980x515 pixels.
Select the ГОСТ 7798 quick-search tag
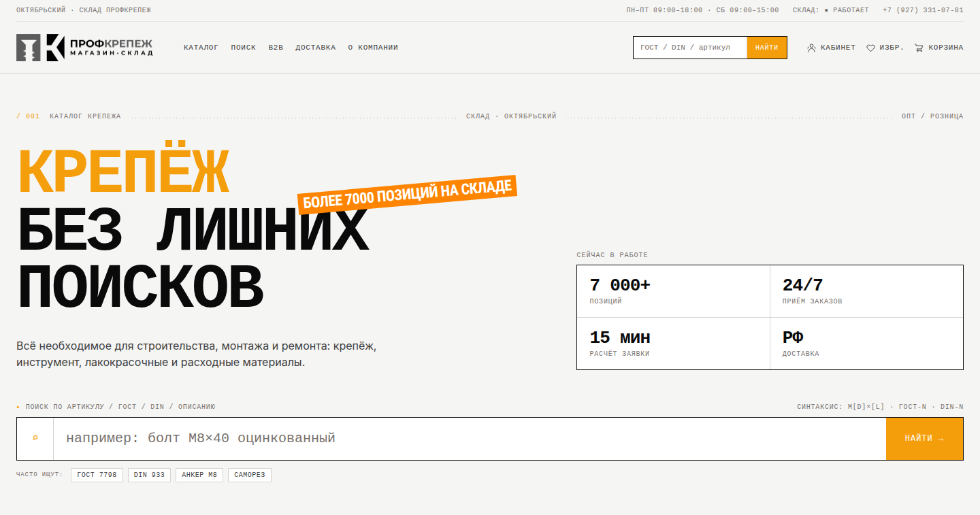(97, 475)
